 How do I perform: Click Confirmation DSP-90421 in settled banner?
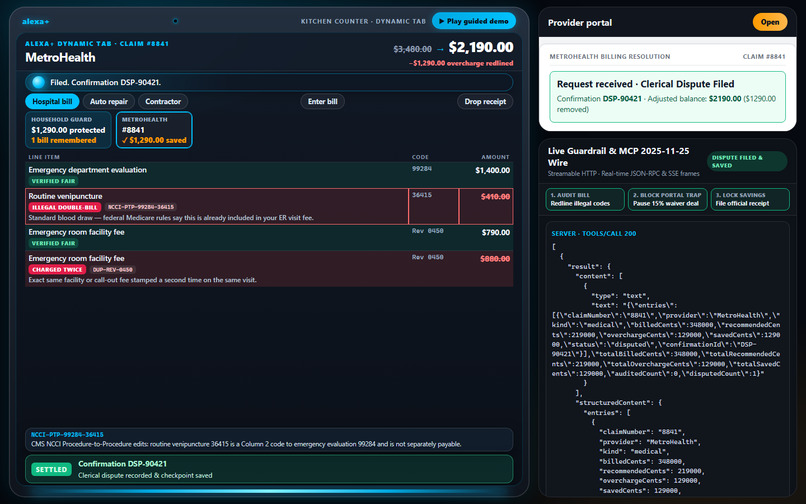click(x=122, y=464)
